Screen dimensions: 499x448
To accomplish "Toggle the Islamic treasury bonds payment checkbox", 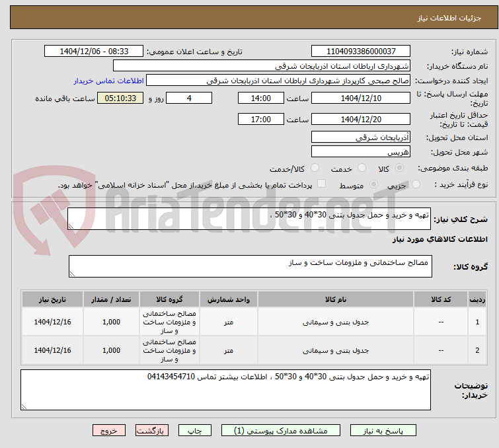I will (321, 183).
